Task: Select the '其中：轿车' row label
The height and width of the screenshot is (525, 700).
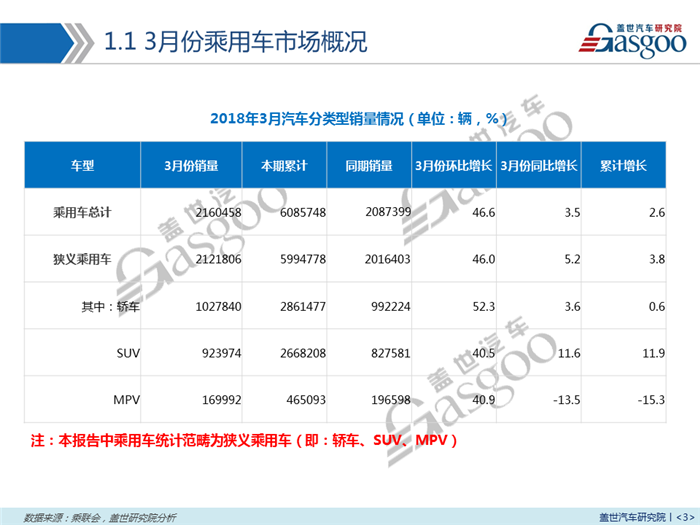Action: (110, 307)
